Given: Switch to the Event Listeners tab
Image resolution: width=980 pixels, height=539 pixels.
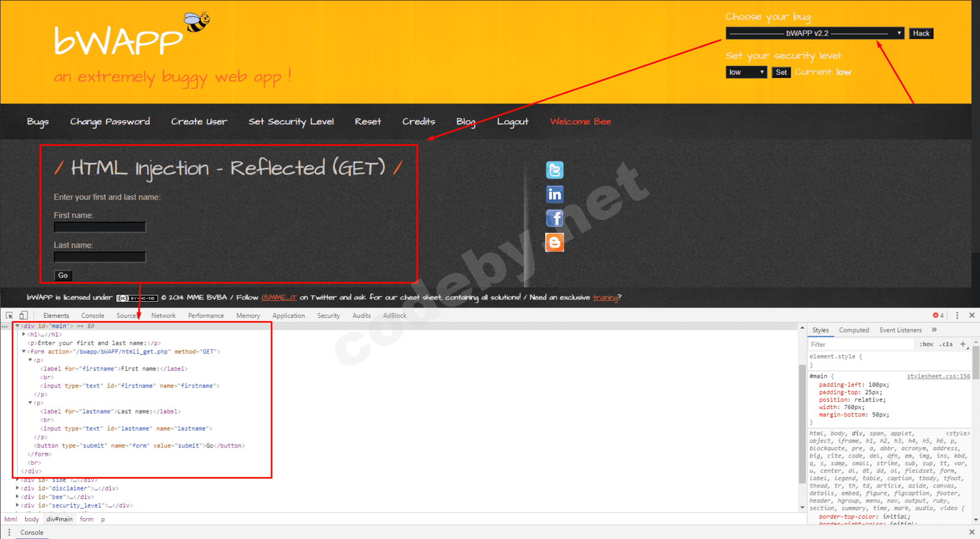Looking at the screenshot, I should click(900, 330).
